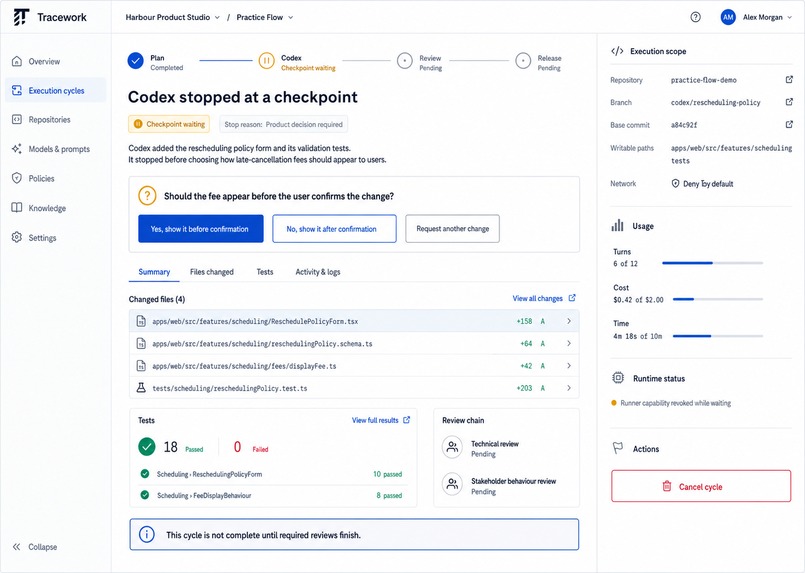805x573 pixels.
Task: Open base commit a84c92f external link icon
Action: coord(789,124)
